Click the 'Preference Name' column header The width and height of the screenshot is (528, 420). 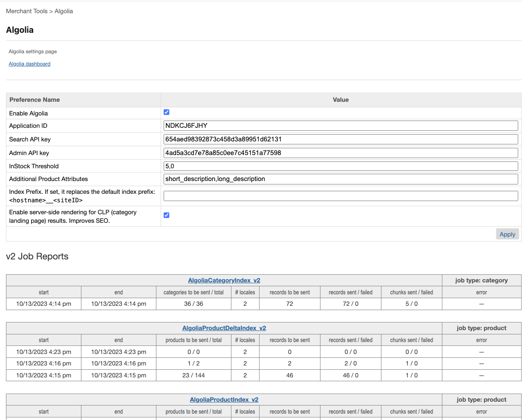(x=35, y=100)
